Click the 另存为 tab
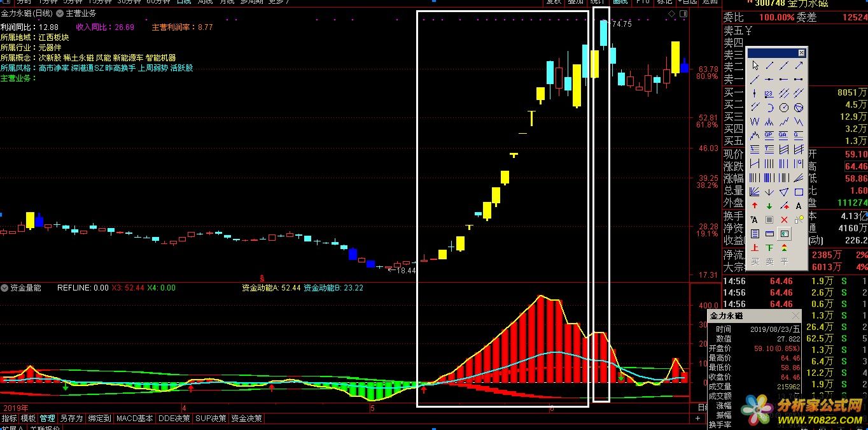Screen dimensions: 868x430 (x=71, y=419)
